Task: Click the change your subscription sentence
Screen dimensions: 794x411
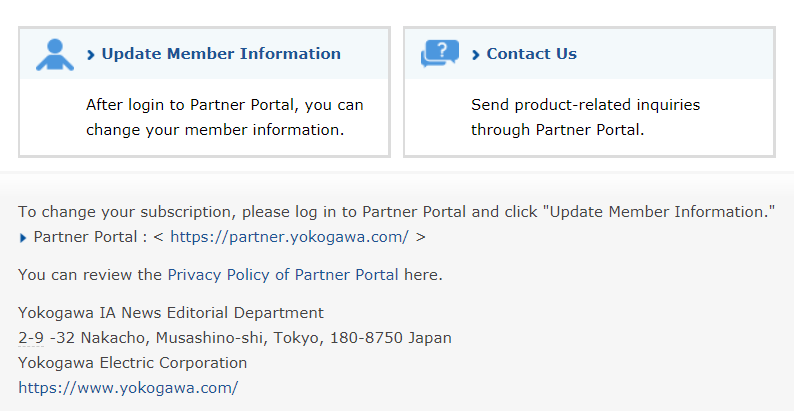Action: (x=396, y=212)
